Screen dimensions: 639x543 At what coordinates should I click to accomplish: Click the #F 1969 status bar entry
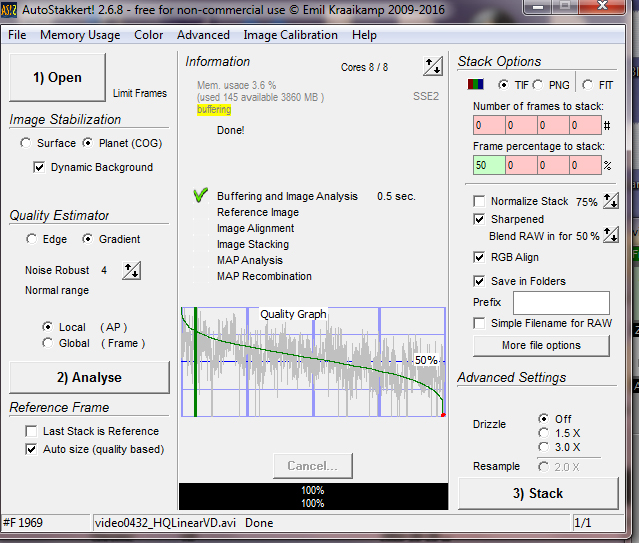pos(23,523)
